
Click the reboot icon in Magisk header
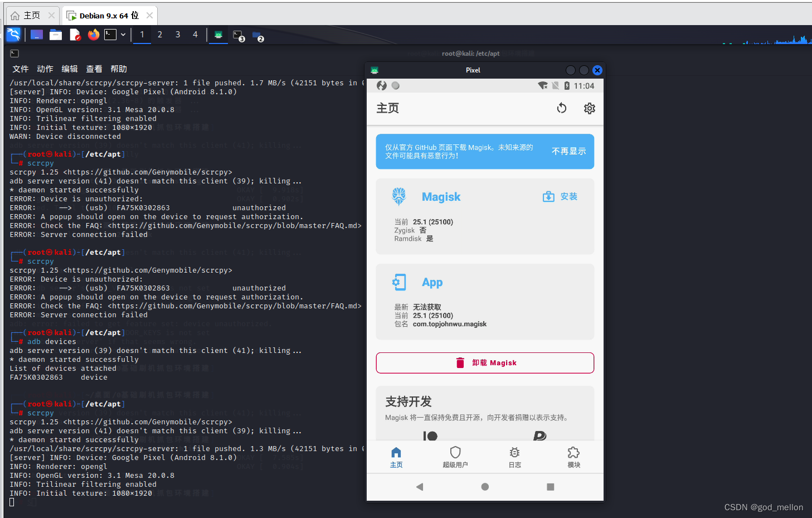(562, 108)
